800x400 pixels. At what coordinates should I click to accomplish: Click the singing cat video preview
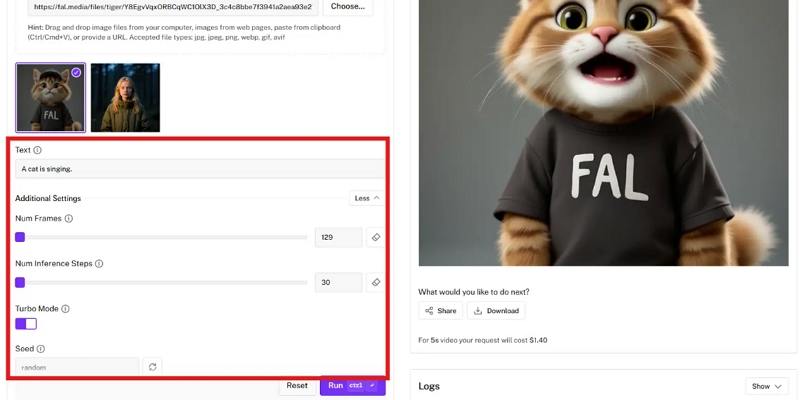(x=603, y=133)
